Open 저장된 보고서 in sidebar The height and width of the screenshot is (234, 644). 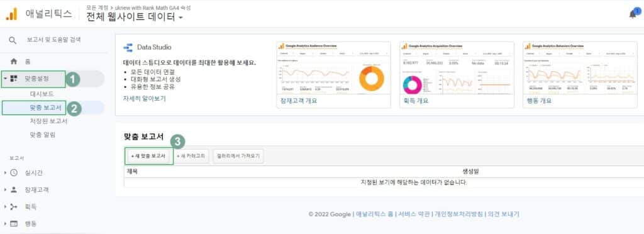pos(48,121)
